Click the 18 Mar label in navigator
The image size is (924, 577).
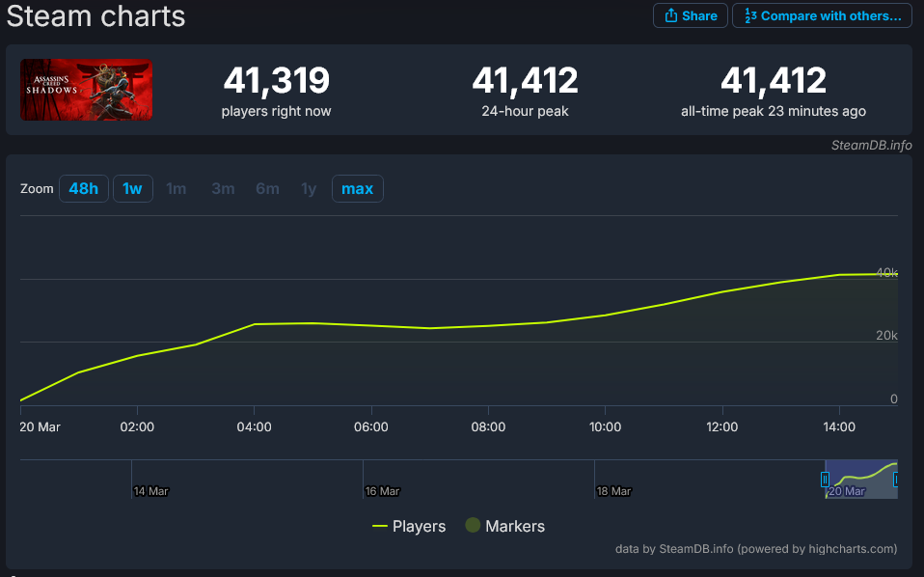(614, 491)
